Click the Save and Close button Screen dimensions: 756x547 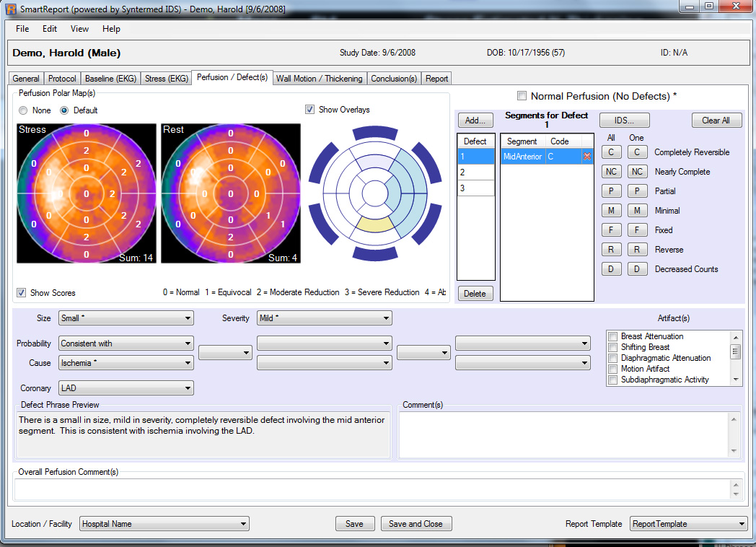(x=416, y=524)
